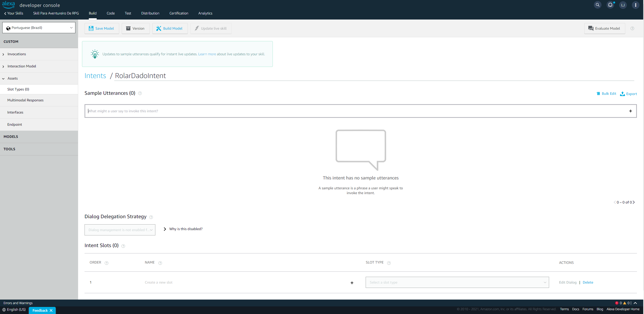Click the help icon beside Evaluate Model
The height and width of the screenshot is (314, 644).
pos(632,28)
